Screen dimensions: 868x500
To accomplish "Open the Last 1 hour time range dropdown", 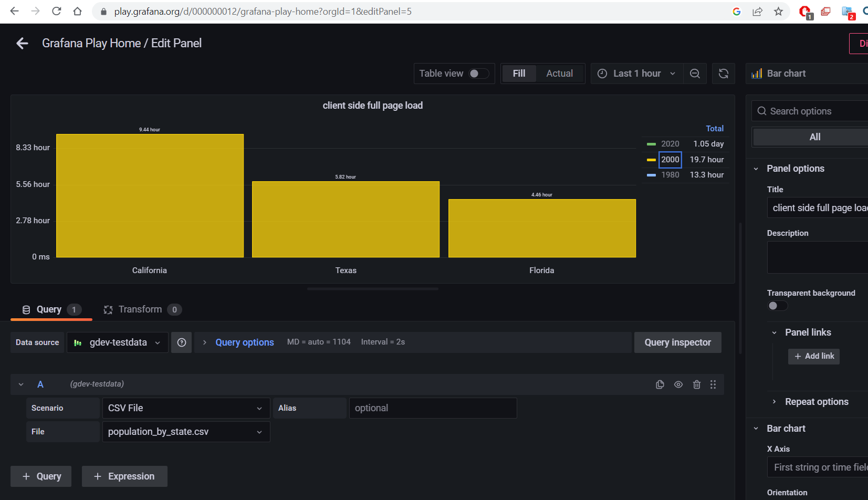I will (636, 74).
